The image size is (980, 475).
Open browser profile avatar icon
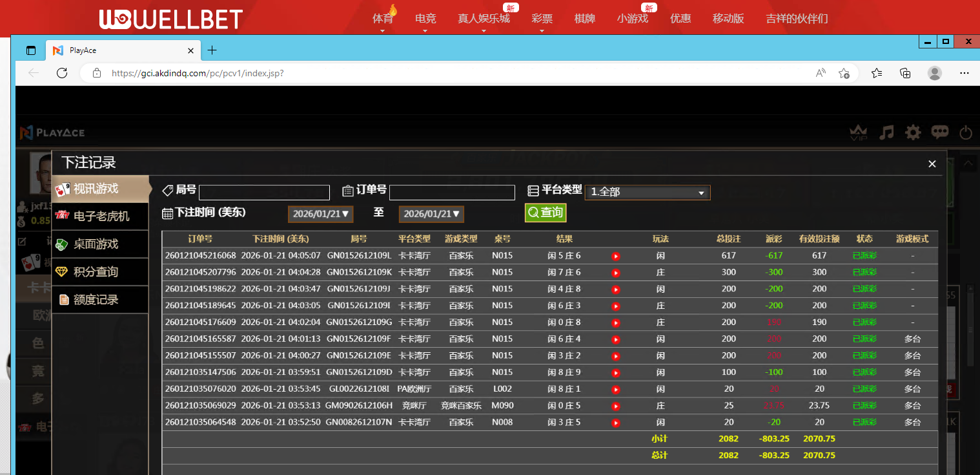click(934, 73)
